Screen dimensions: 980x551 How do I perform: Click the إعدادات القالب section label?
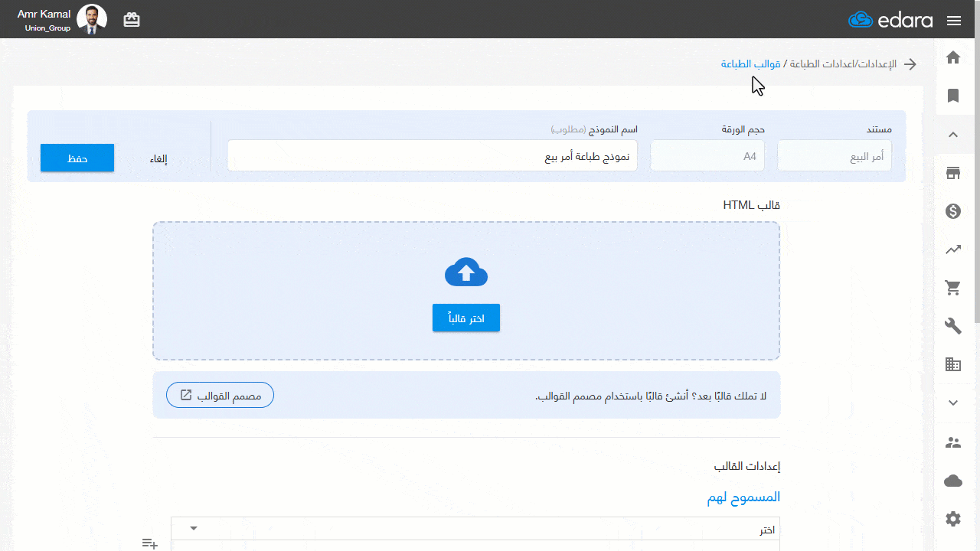[x=747, y=466]
